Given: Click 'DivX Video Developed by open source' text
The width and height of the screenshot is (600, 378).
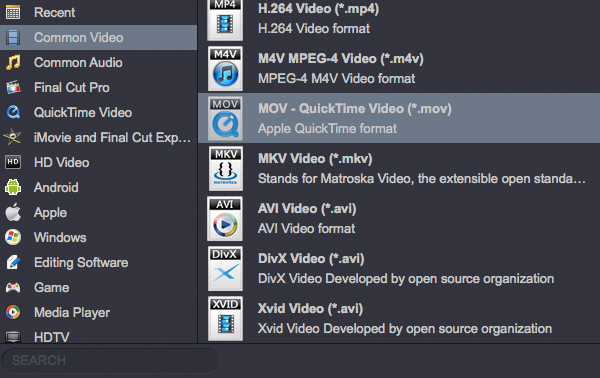Looking at the screenshot, I should (x=406, y=279).
